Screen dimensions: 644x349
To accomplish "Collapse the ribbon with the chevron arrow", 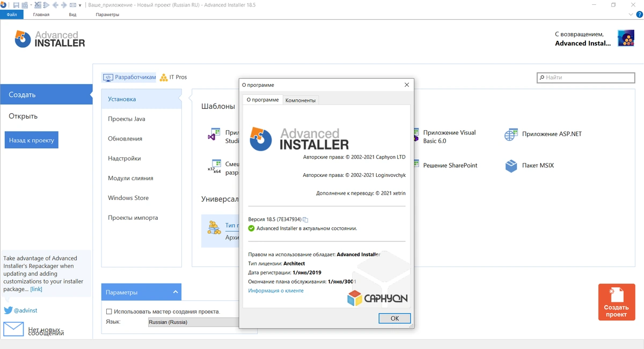I will tap(630, 14).
